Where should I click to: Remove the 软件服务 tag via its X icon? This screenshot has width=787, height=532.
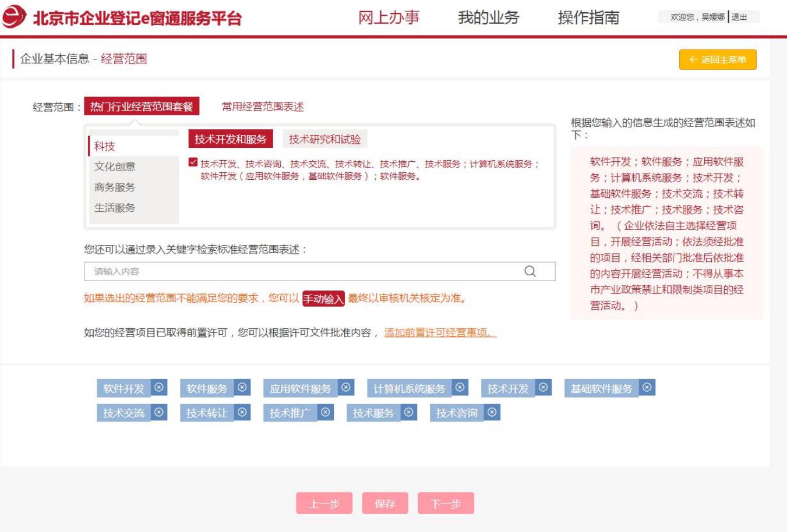point(242,388)
